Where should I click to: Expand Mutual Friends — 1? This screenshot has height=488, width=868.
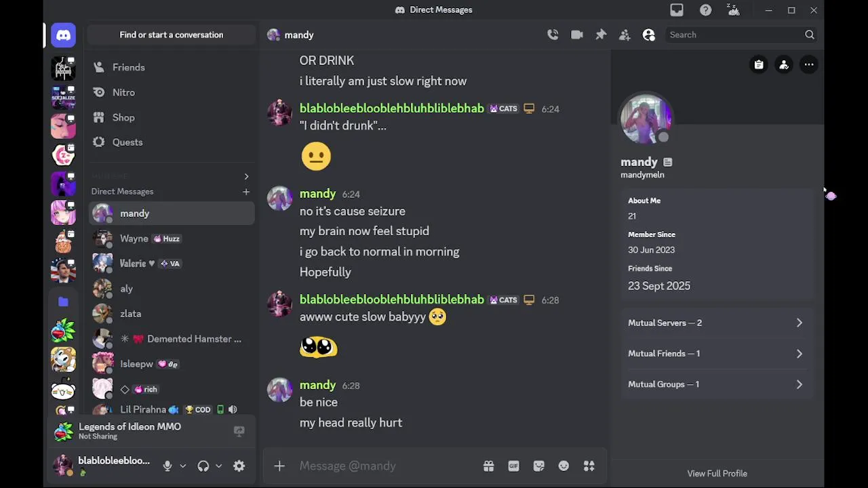coord(715,353)
